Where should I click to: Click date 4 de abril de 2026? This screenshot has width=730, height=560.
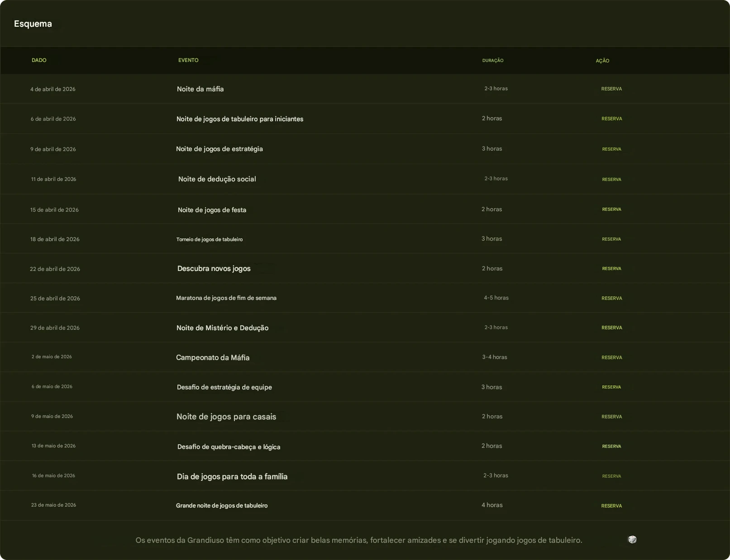click(53, 89)
